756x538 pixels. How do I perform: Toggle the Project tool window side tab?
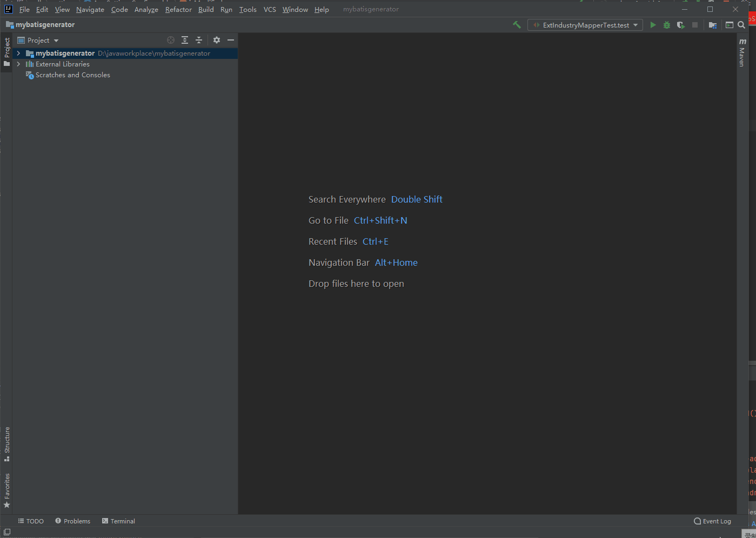point(6,52)
